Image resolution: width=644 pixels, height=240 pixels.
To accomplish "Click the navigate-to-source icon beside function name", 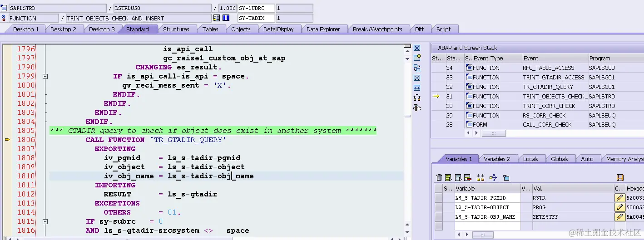I will click(x=216, y=18).
